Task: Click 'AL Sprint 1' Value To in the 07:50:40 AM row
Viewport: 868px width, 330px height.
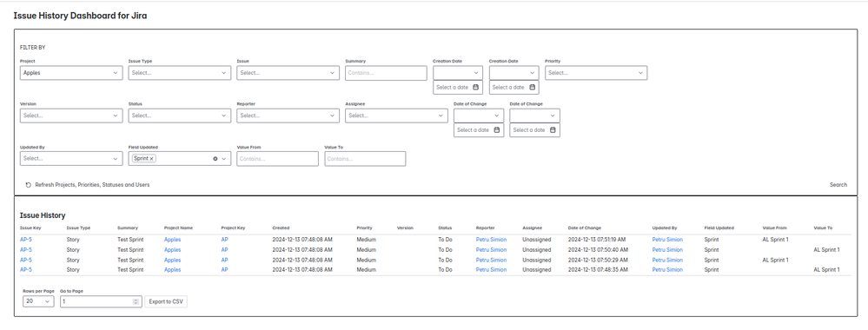Action: tap(826, 250)
